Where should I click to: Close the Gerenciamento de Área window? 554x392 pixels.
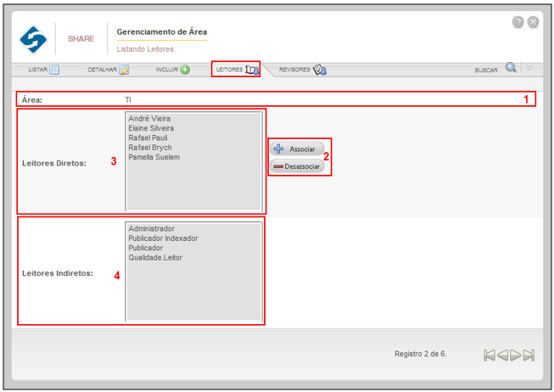(x=533, y=22)
